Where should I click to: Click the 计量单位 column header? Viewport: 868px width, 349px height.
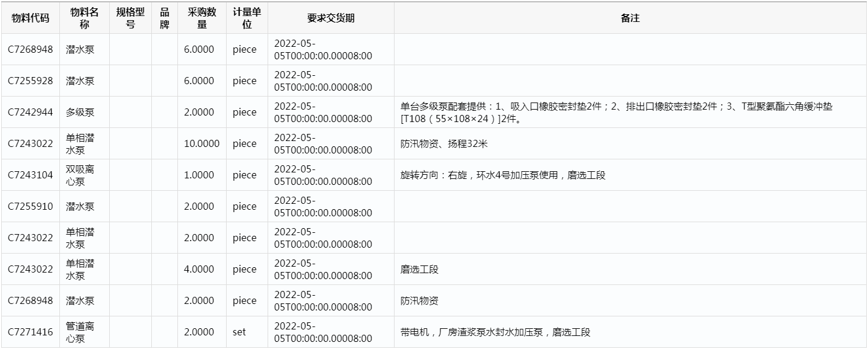click(x=247, y=18)
